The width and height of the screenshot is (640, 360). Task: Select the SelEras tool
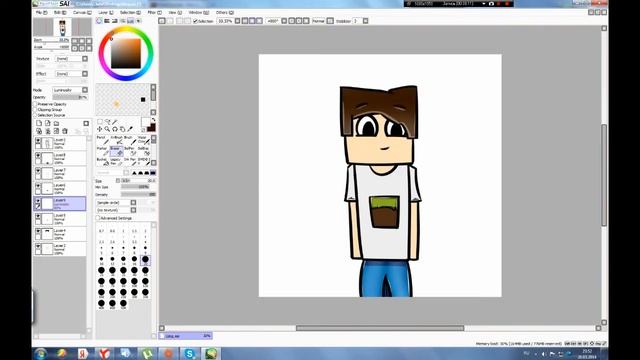pos(144,151)
